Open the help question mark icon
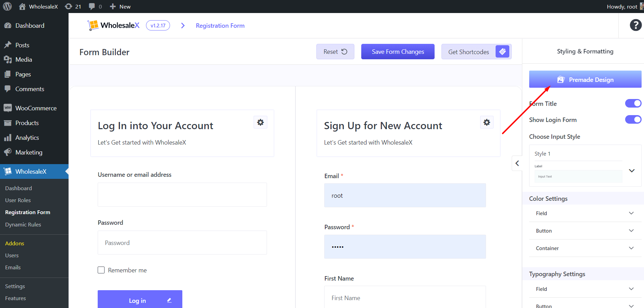Image resolution: width=644 pixels, height=308 pixels. point(635,25)
